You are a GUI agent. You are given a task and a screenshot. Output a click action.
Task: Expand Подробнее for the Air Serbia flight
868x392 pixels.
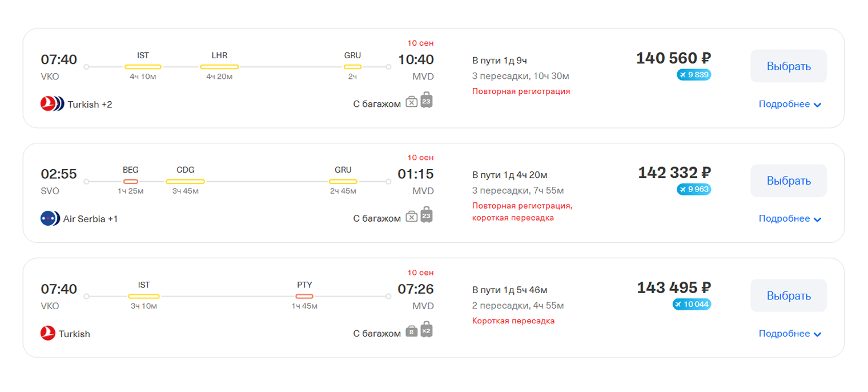click(x=789, y=218)
